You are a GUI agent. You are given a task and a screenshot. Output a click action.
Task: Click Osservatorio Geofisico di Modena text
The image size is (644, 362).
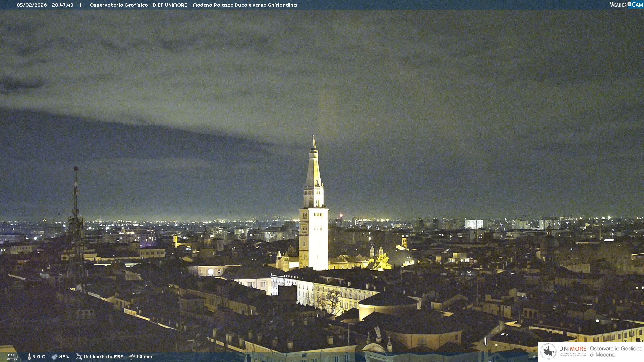(x=616, y=351)
